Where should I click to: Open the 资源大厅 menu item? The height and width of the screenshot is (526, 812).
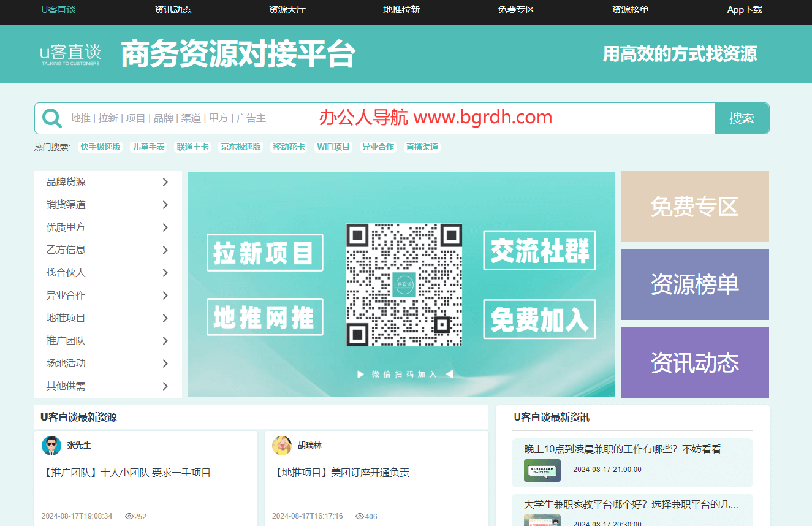(x=287, y=9)
